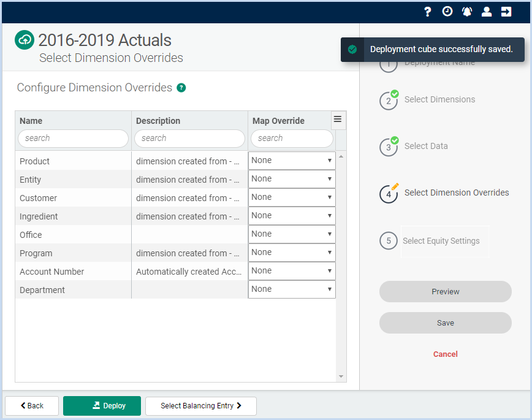Open Map Override dropdown for Program
Image resolution: width=532 pixels, height=420 pixels.
tap(292, 253)
